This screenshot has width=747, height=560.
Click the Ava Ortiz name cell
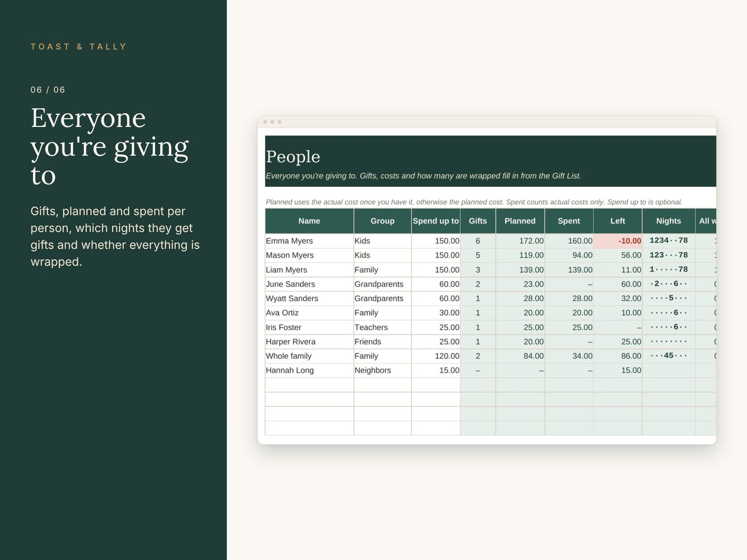(309, 313)
